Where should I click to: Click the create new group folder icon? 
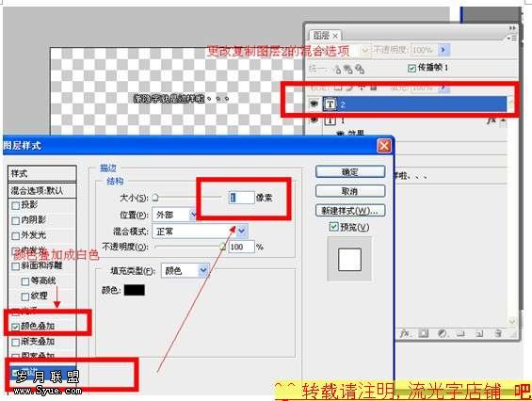click(460, 334)
